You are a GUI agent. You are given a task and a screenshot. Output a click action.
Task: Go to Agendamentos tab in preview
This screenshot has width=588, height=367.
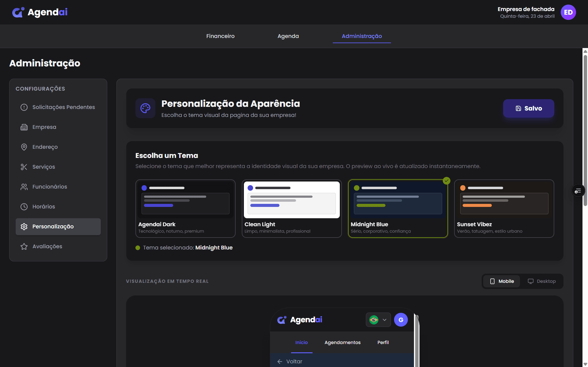[x=342, y=343]
